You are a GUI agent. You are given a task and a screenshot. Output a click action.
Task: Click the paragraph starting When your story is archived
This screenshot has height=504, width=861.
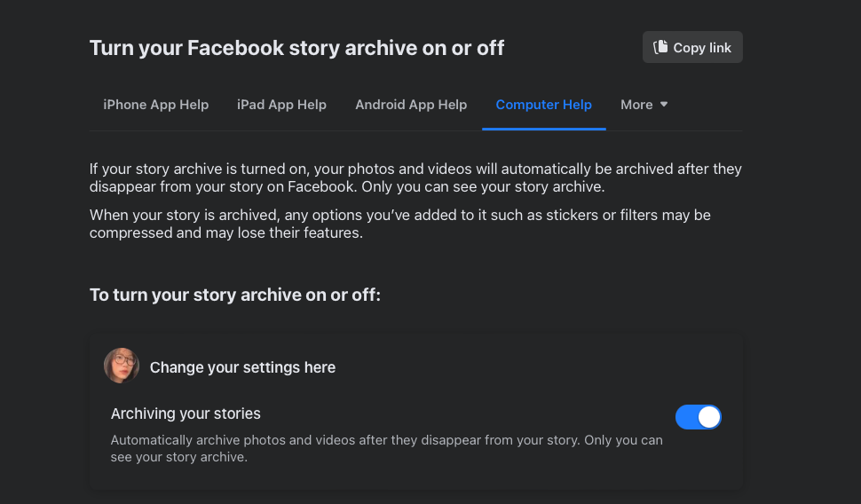point(399,224)
